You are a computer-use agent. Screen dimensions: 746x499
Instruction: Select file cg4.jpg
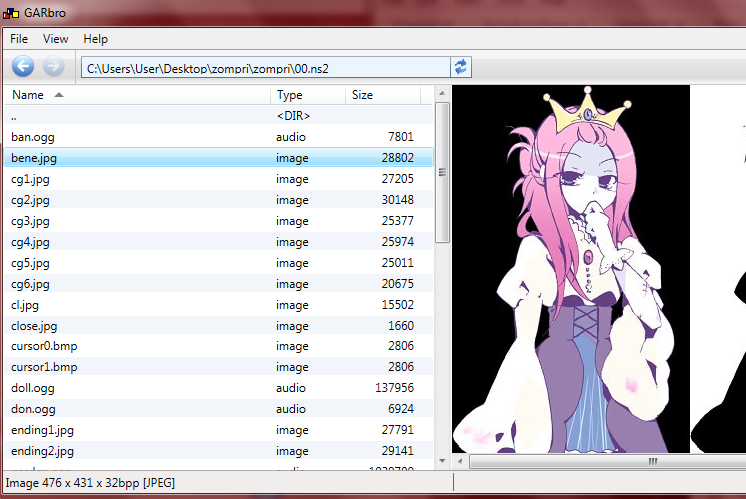219,242
